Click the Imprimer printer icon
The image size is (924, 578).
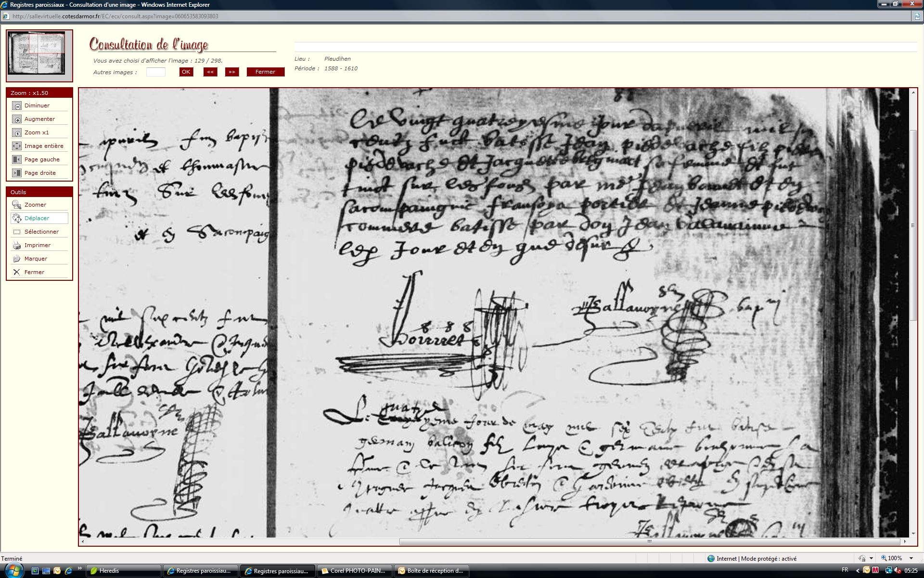tap(17, 245)
